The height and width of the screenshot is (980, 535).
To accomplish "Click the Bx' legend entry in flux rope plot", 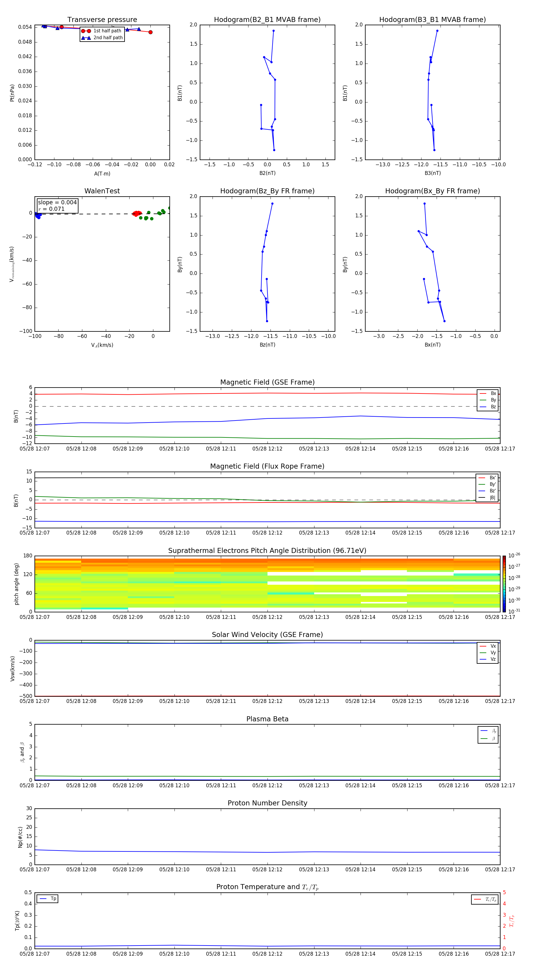I will click(x=487, y=478).
